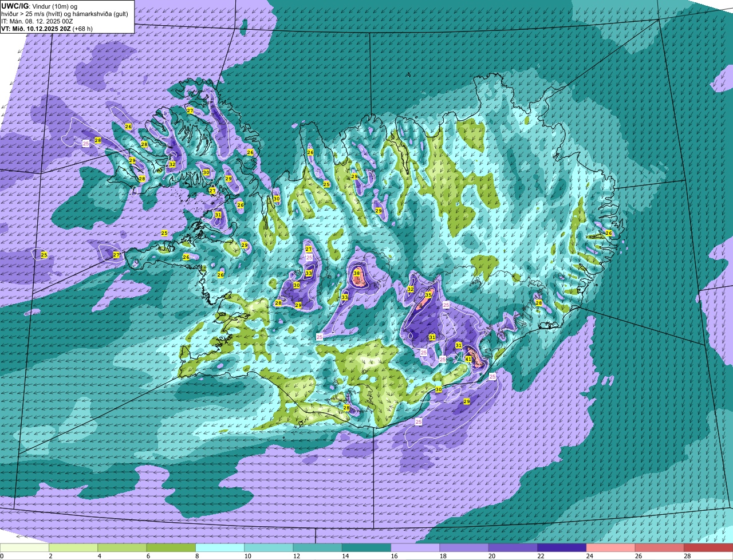This screenshot has width=733, height=560.
Task: Click the 20–22 m/s violet legend swatch
Action: (x=513, y=547)
